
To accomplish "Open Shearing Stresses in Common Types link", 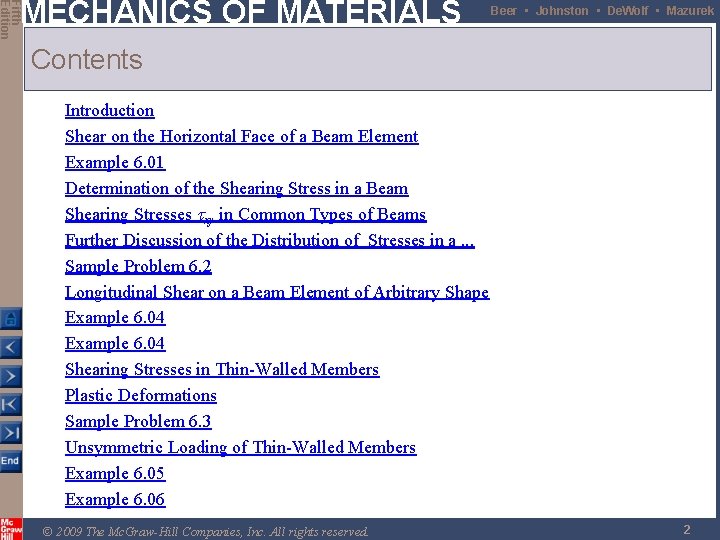I will click(246, 215).
